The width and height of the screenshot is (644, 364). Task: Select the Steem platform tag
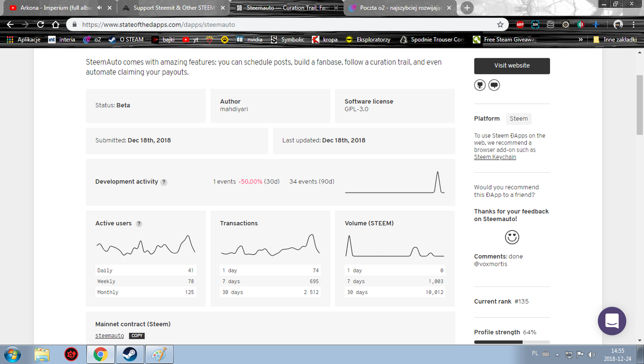519,119
